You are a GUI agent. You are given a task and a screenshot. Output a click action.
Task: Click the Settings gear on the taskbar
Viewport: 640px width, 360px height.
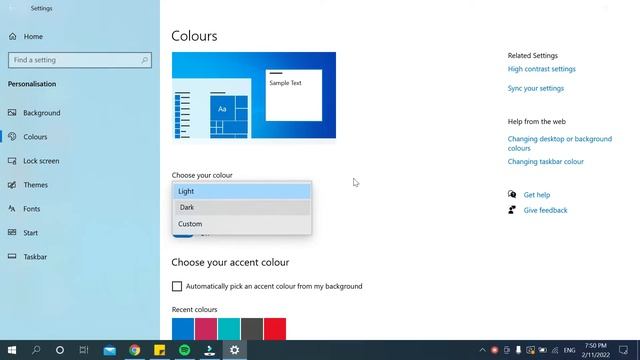pos(235,350)
